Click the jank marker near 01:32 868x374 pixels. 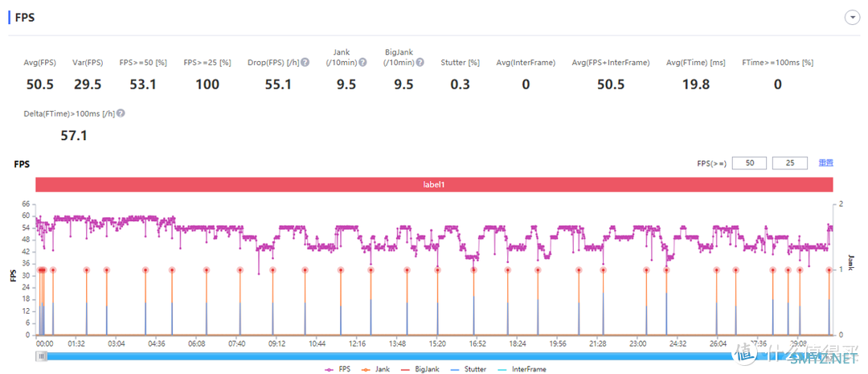tap(86, 269)
